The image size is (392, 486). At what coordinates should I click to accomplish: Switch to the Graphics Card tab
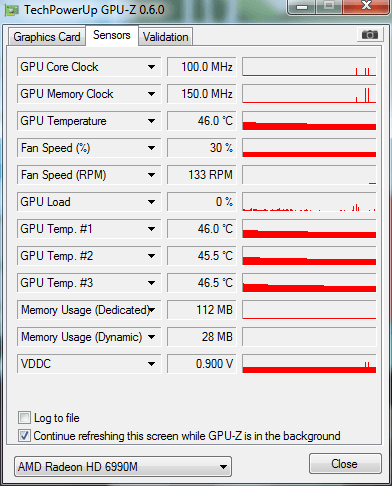pyautogui.click(x=47, y=37)
